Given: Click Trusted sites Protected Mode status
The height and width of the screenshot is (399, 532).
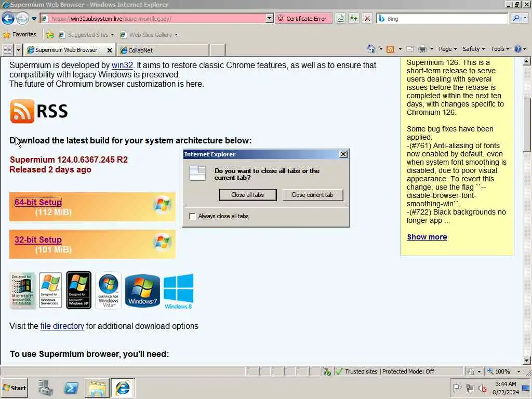Looking at the screenshot, I should point(390,371).
